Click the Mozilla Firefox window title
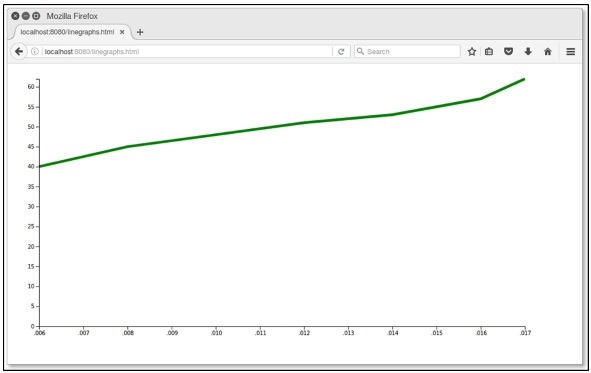The height and width of the screenshot is (373, 591). [x=72, y=16]
